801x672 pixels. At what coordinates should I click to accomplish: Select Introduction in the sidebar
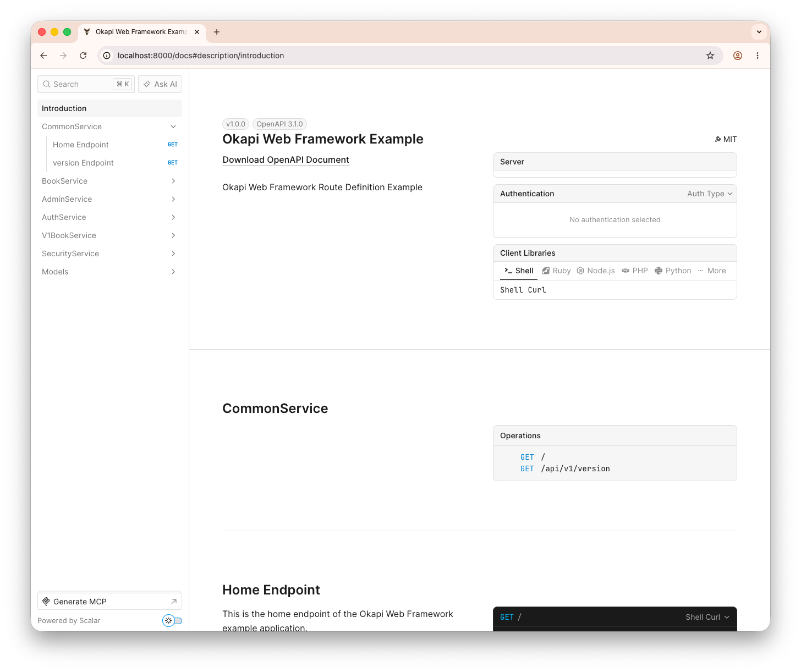tap(109, 108)
